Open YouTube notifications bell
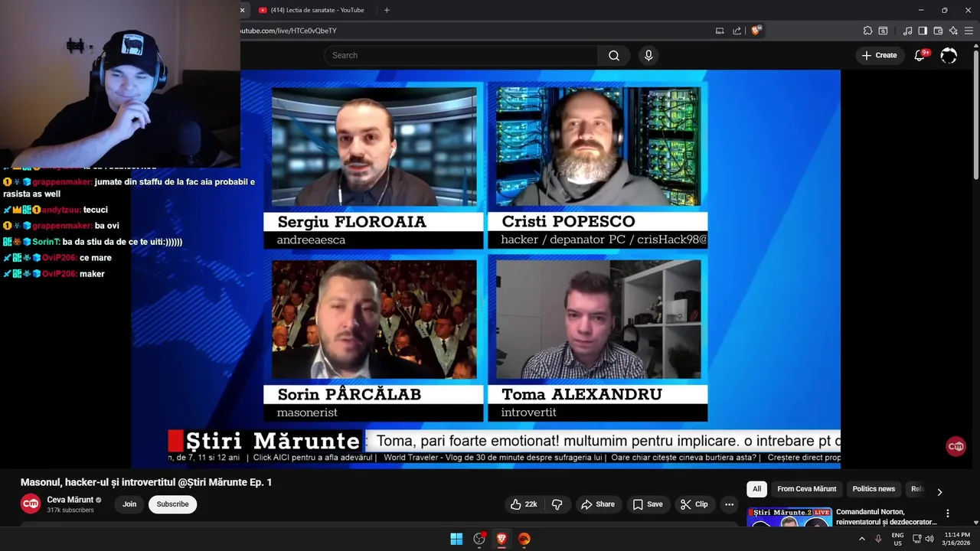 pos(920,55)
